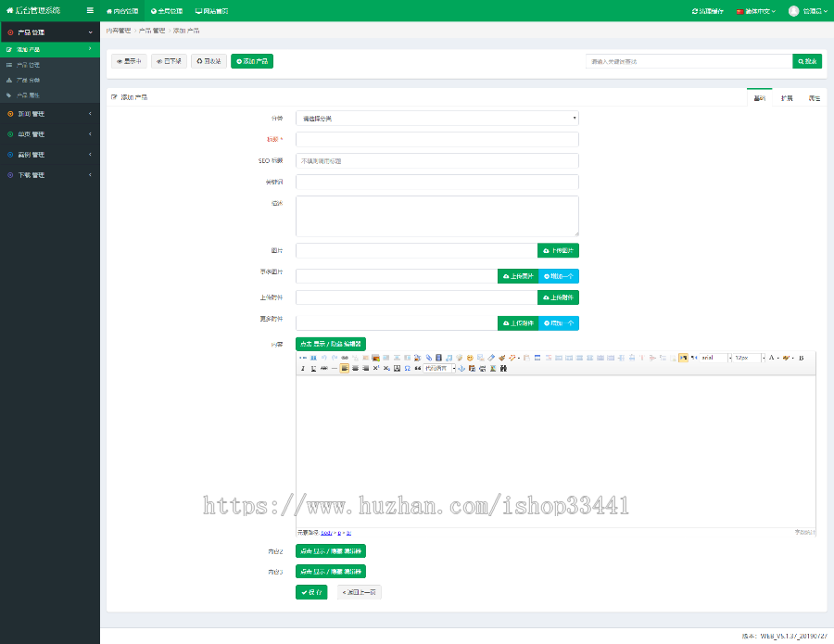Toggle the show/hide editor button for 内容3

330,572
